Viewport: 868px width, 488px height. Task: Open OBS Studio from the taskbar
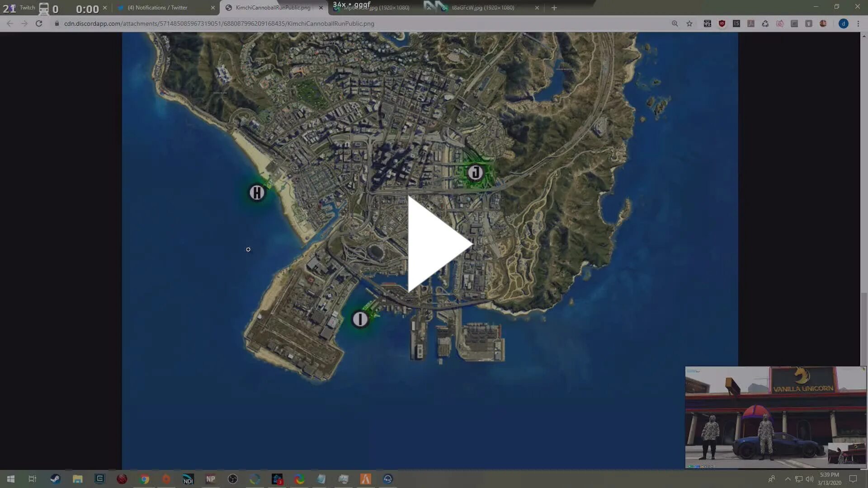click(x=233, y=479)
